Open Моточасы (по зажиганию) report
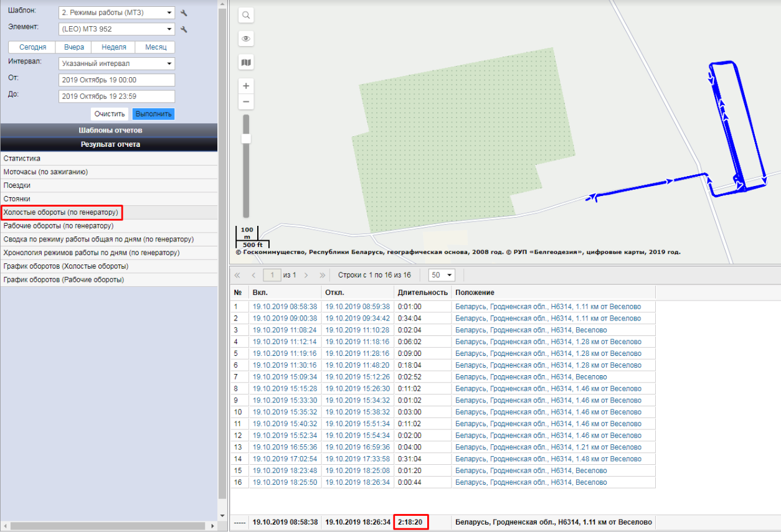This screenshot has width=781, height=532. [x=109, y=172]
